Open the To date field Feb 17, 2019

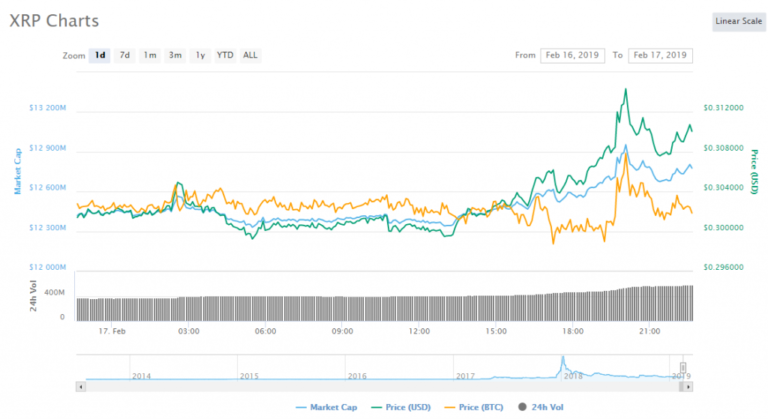661,55
